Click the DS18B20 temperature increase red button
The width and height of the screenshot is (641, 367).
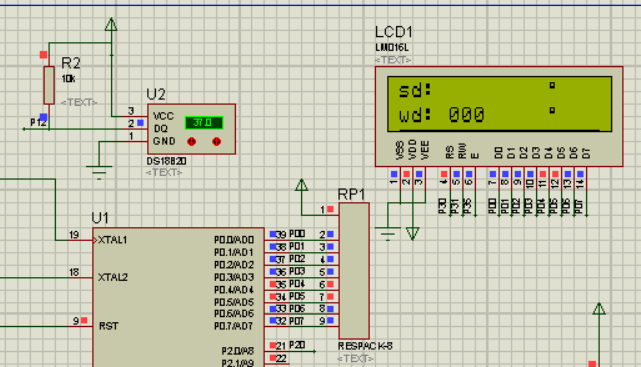[x=216, y=142]
